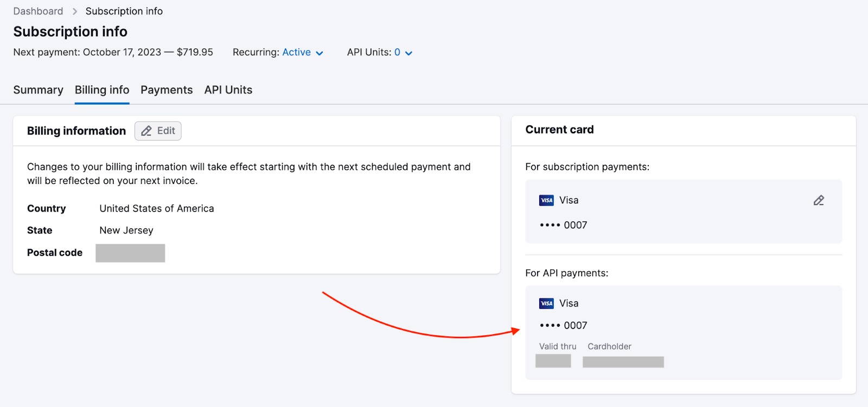Click the For subscription payments label
Screen dimensions: 868x407
(587, 167)
